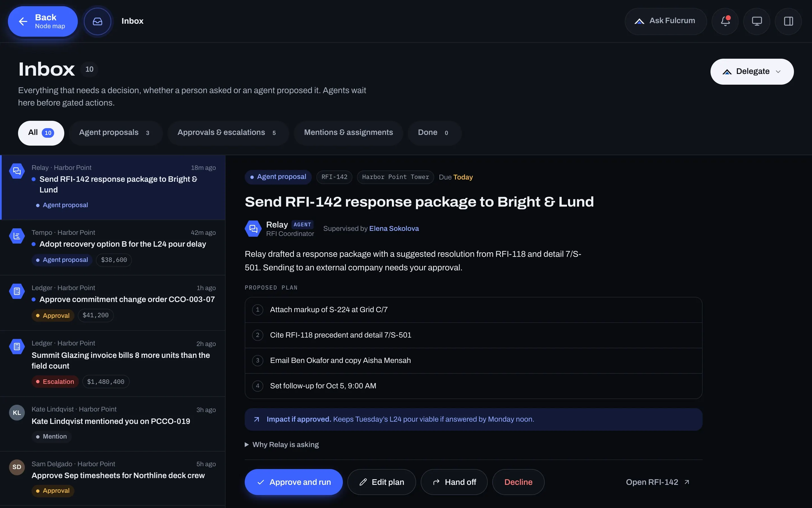
Task: Click plan step Email Ben Okafor
Action: click(473, 360)
